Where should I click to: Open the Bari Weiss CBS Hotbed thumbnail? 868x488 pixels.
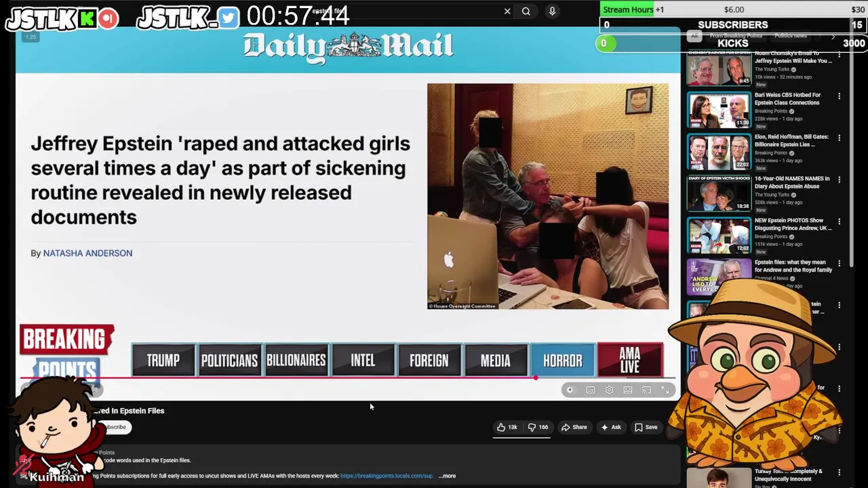click(719, 109)
